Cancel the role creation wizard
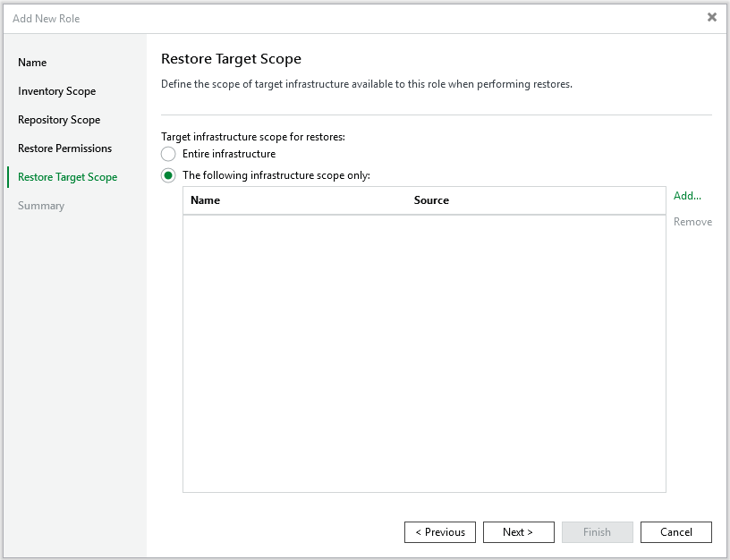This screenshot has width=730, height=560. tap(675, 532)
